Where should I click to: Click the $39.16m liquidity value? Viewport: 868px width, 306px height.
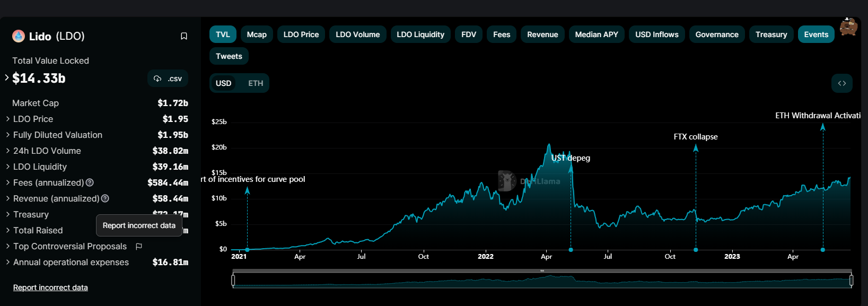pos(170,167)
